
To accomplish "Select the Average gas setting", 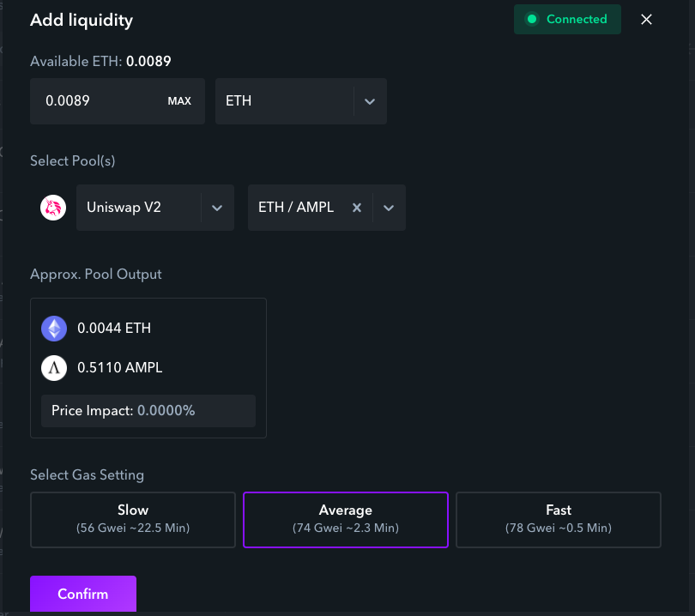I will [346, 519].
